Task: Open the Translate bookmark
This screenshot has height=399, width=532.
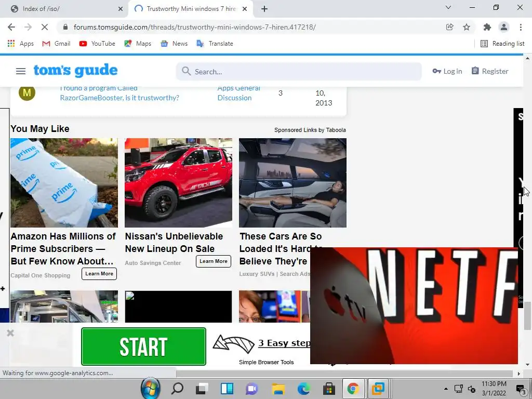Action: (x=215, y=44)
